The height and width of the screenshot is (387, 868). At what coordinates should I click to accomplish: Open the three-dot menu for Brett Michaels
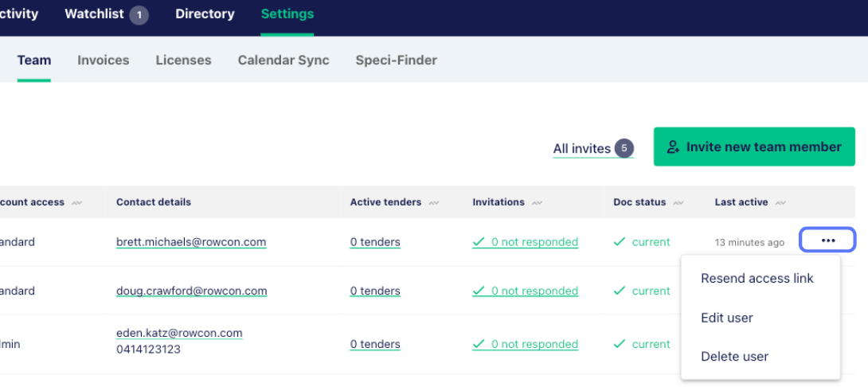point(827,240)
